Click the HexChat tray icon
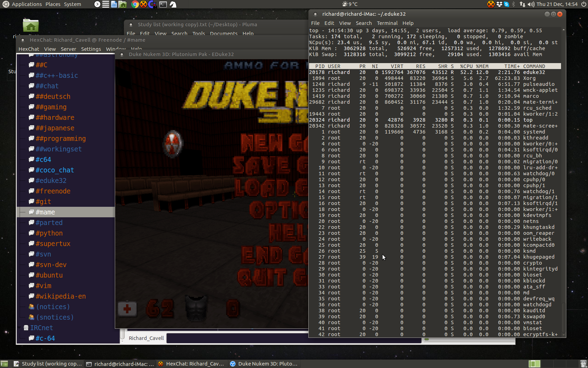 491,4
